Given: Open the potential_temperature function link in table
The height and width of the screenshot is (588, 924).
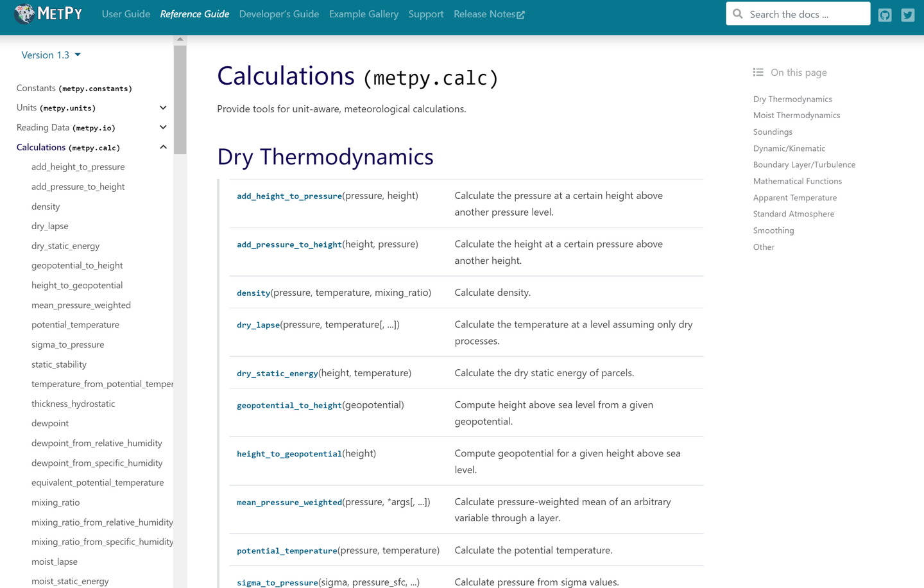Looking at the screenshot, I should (x=287, y=551).
